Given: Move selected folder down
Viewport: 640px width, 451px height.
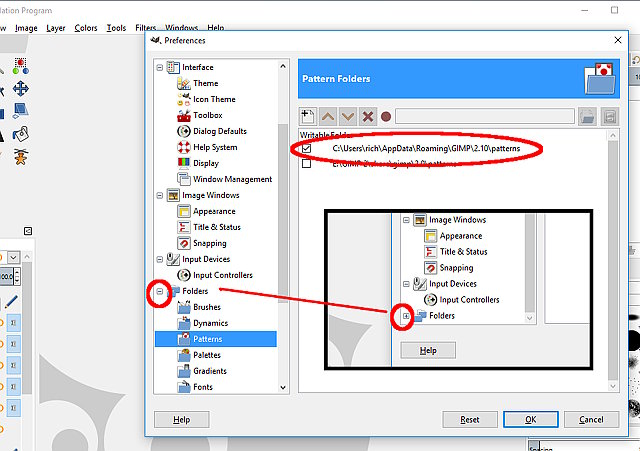Looking at the screenshot, I should 348,117.
